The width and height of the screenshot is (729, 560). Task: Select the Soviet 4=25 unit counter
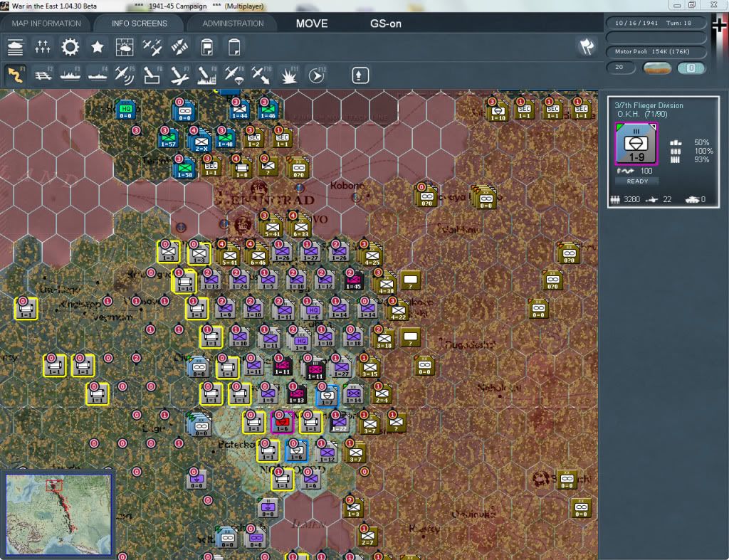(372, 256)
